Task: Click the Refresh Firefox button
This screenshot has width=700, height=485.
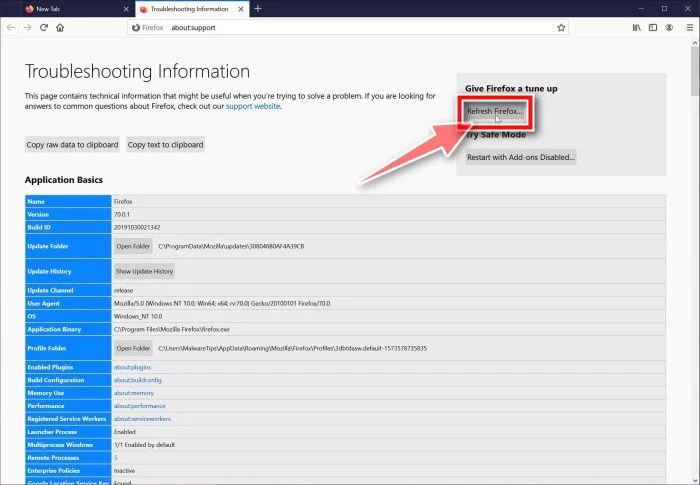Action: coord(494,111)
